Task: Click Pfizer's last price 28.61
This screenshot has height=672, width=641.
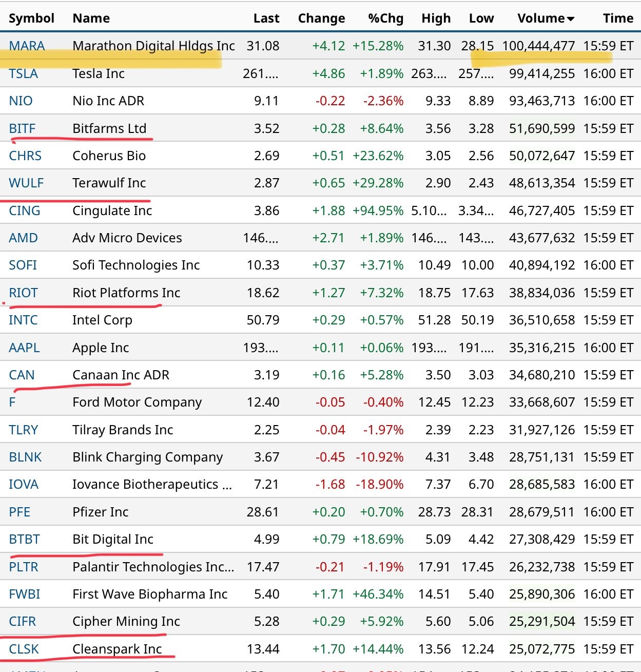Action: [x=263, y=512]
